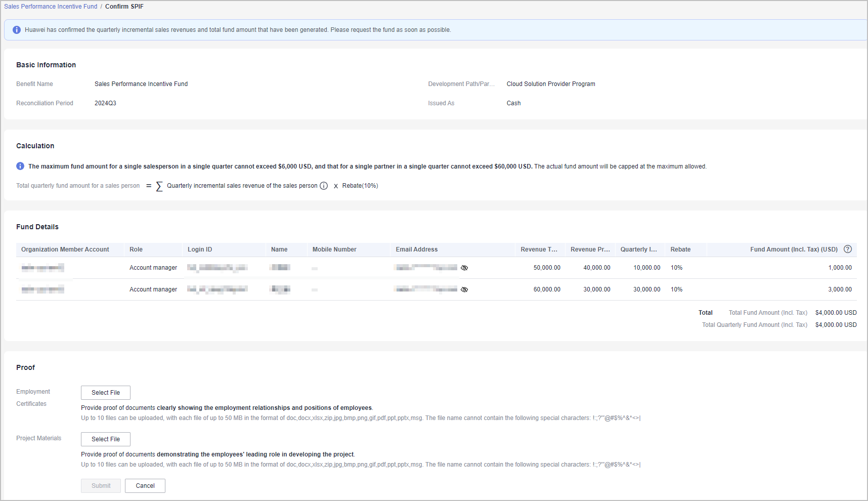Click the info icon before the maximum fund amount notice
The height and width of the screenshot is (501, 868).
[20, 166]
